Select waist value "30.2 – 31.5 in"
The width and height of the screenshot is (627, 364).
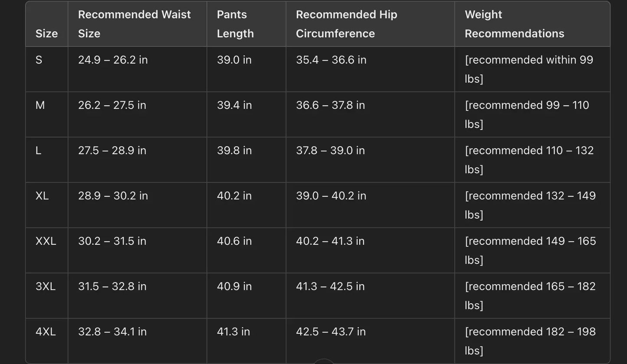112,241
